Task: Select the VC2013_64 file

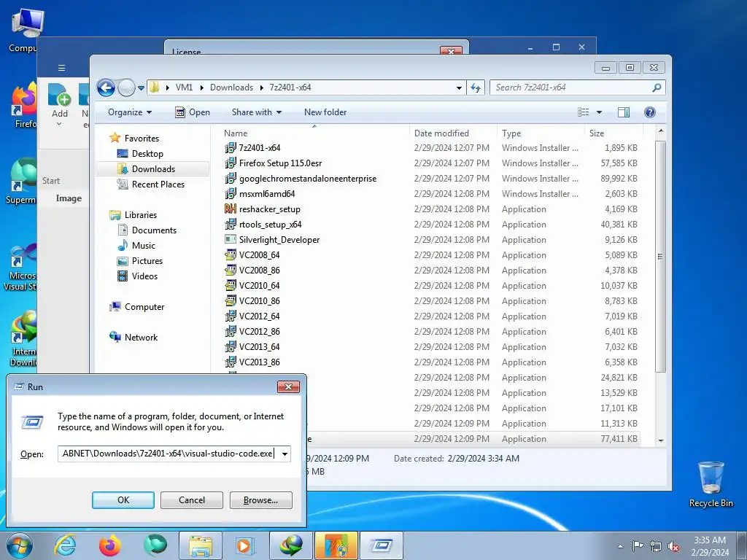Action: (259, 346)
